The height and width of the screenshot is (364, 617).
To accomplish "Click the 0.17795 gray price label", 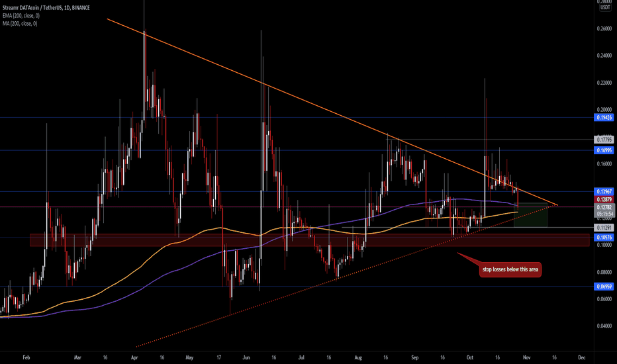I will click(x=604, y=139).
